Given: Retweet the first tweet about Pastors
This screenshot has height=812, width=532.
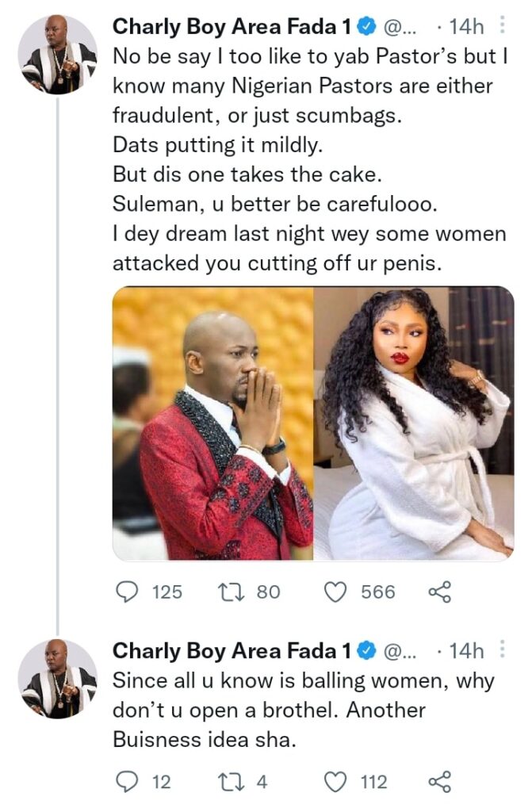Looking at the screenshot, I should (x=228, y=592).
